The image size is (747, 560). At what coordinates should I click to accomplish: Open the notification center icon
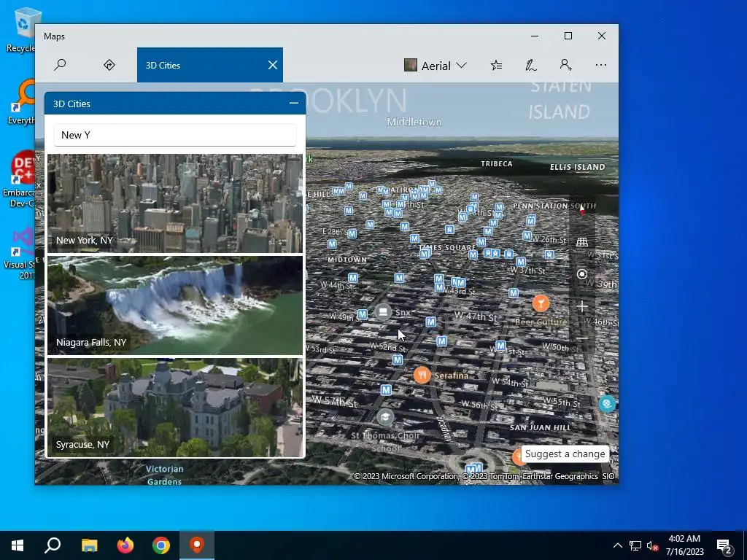point(724,545)
